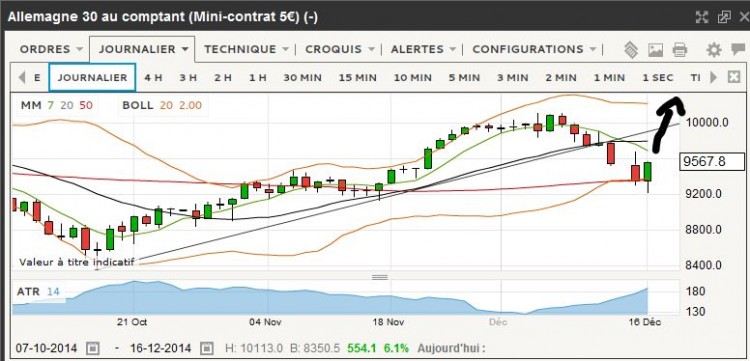Open the CONFIGURATIONS menu
Image resolution: width=750 pixels, height=361 pixels.
(x=534, y=49)
